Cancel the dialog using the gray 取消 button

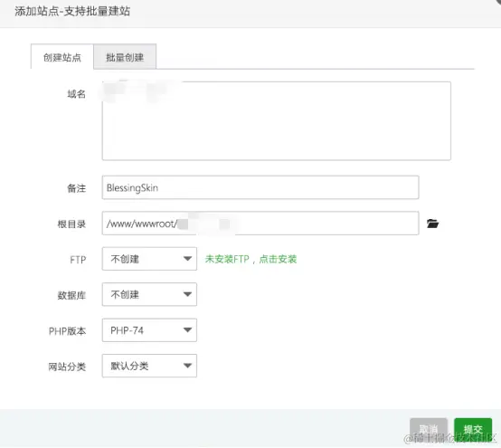click(429, 429)
